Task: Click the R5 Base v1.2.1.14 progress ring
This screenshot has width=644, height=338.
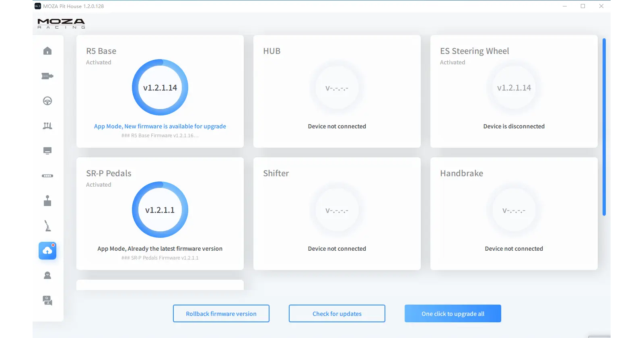Action: (x=160, y=88)
